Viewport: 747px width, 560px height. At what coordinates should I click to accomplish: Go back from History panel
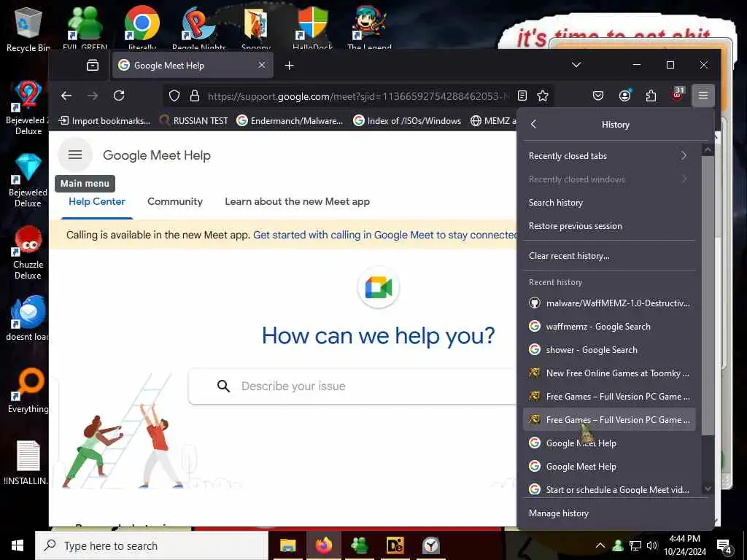click(533, 124)
